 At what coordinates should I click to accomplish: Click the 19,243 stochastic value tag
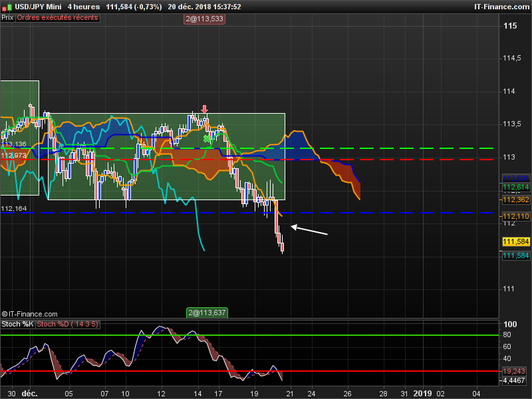coord(514,371)
